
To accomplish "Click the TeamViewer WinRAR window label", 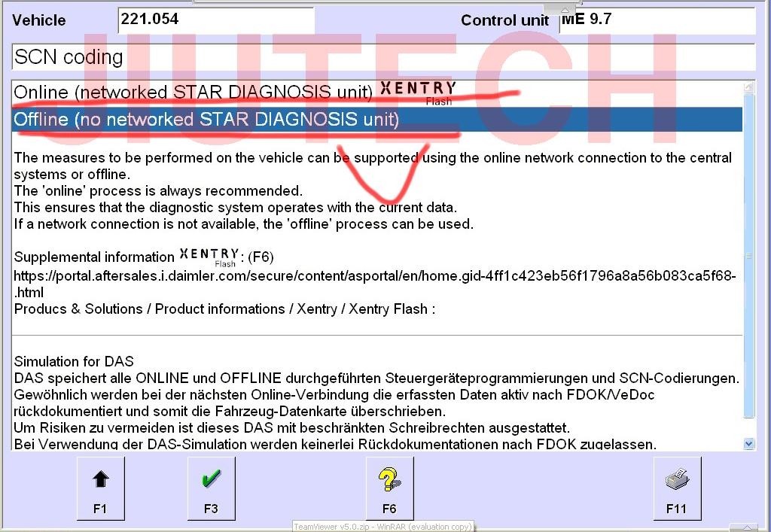I will point(382,527).
